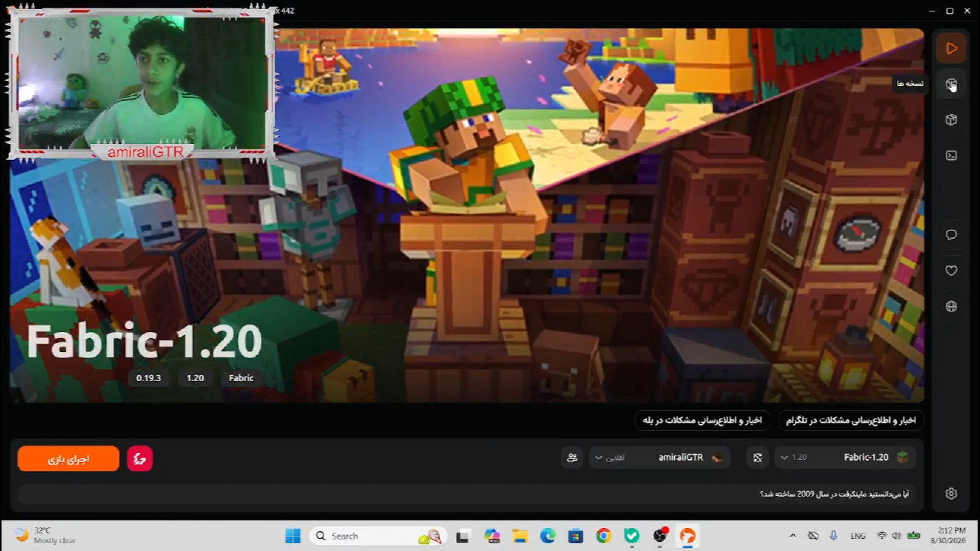The height and width of the screenshot is (551, 980).
Task: Open the heart favorites sidebar icon
Action: click(x=951, y=270)
